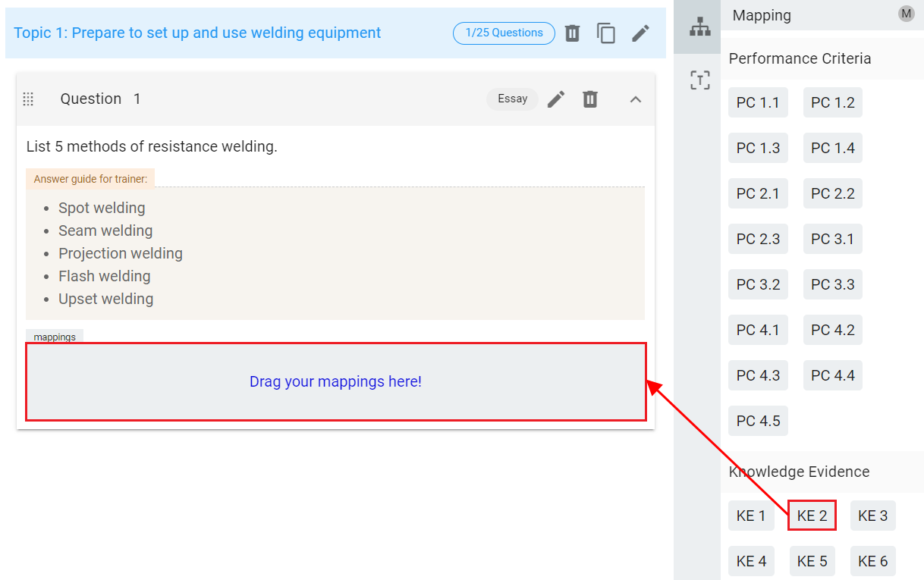Click the 'Drag your mappings here!' drop area
Image resolution: width=924 pixels, height=580 pixels.
tap(336, 381)
